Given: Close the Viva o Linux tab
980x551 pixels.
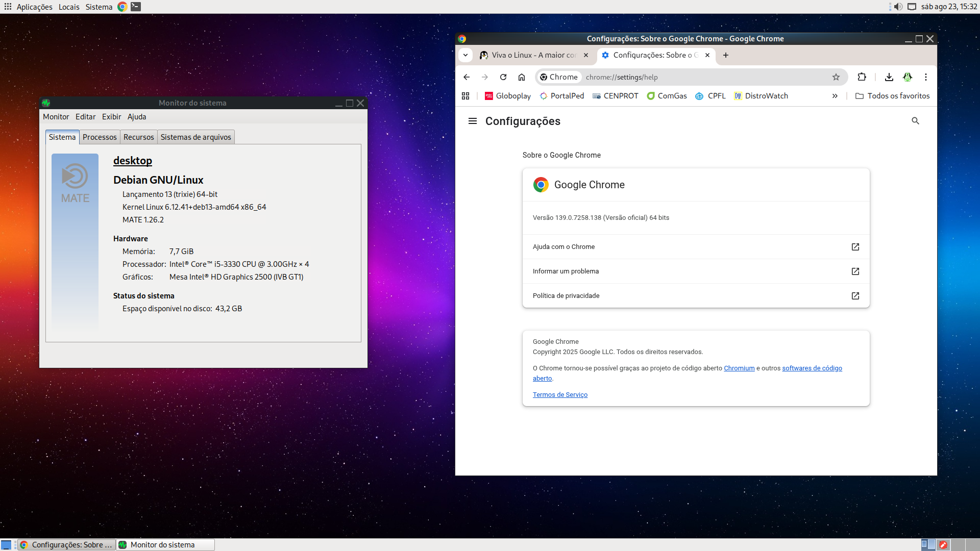Looking at the screenshot, I should [x=586, y=55].
